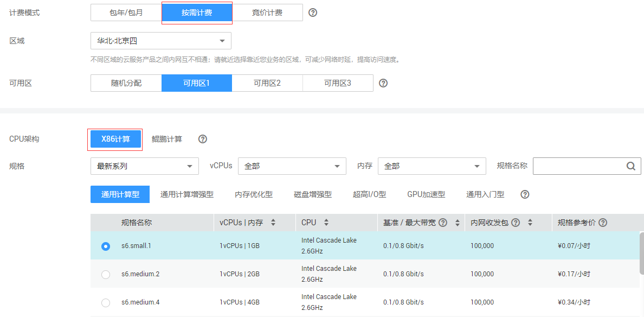Sort by vCPUs | 内存 column arrows
Screen dimensions: 644x317
(x=273, y=223)
